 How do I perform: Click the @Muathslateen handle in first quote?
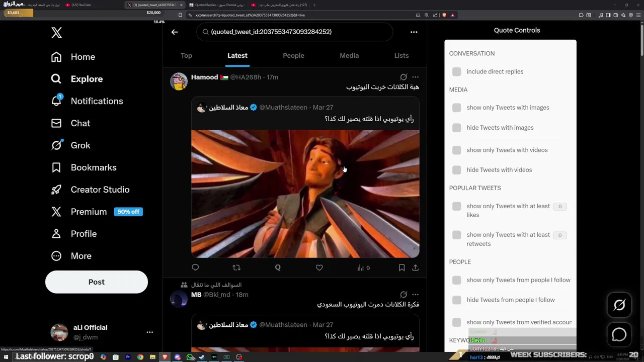(283, 108)
